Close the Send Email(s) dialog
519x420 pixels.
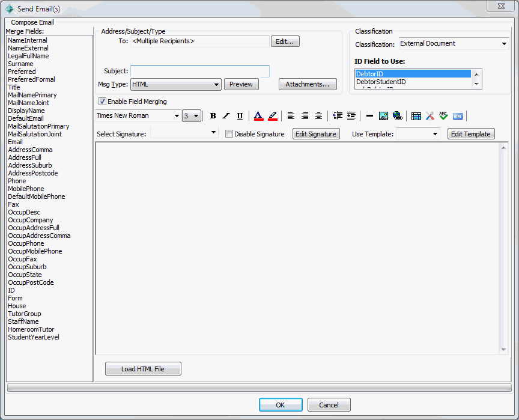501,6
